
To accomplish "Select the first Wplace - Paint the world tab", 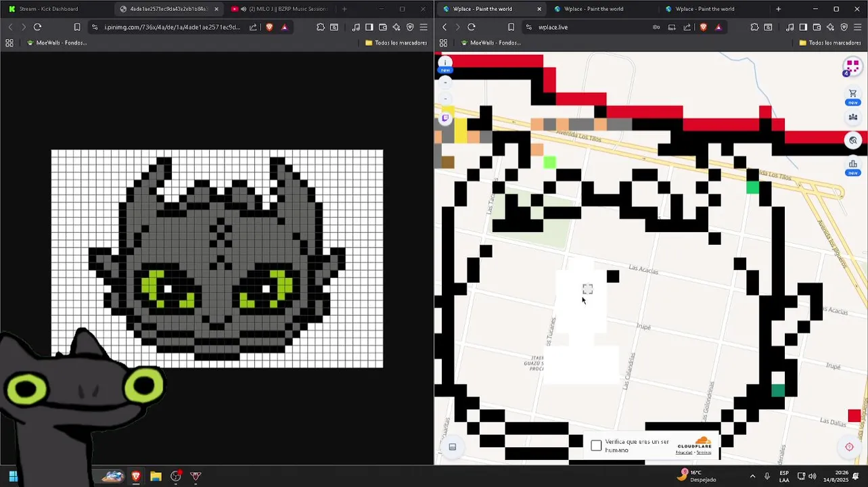I will 492,9.
